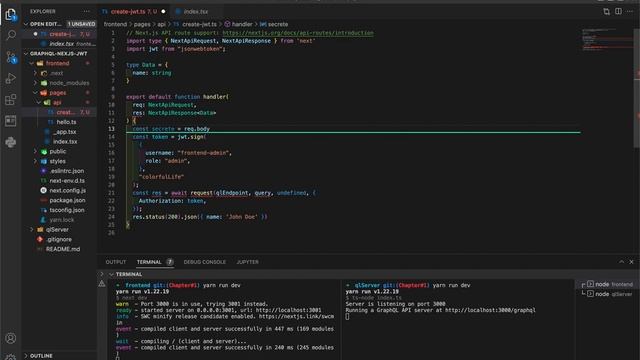This screenshot has height=360, width=640.
Task: Switch to the create-jwt.ts editor tab
Action: [134, 11]
